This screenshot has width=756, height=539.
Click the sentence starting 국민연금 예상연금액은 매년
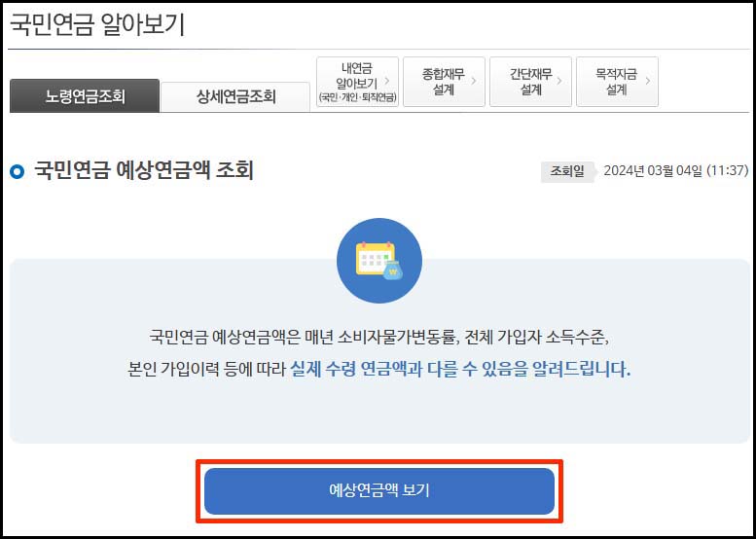coord(379,337)
